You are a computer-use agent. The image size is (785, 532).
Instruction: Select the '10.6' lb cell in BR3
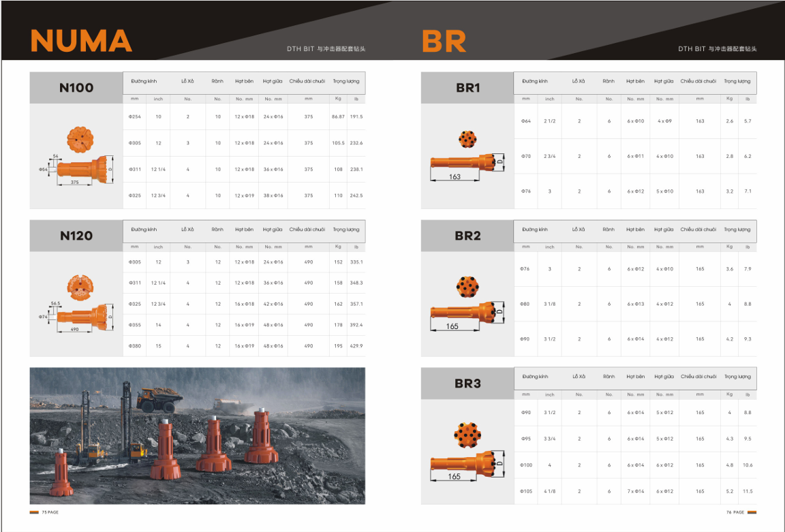pyautogui.click(x=748, y=465)
